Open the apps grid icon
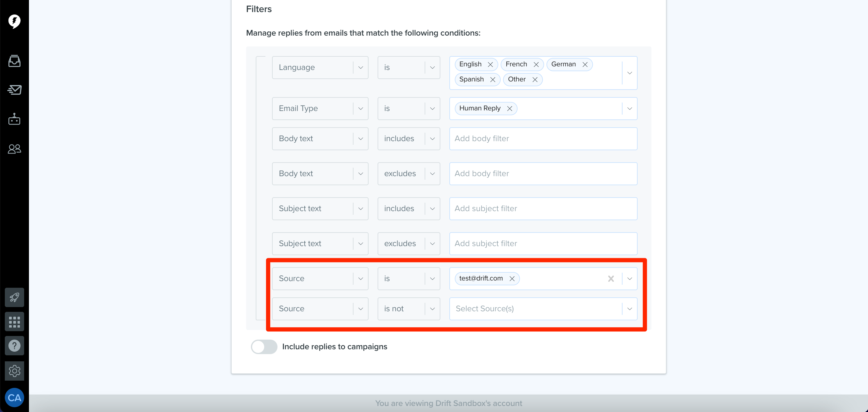Screen dimensions: 868x412 coord(14,322)
